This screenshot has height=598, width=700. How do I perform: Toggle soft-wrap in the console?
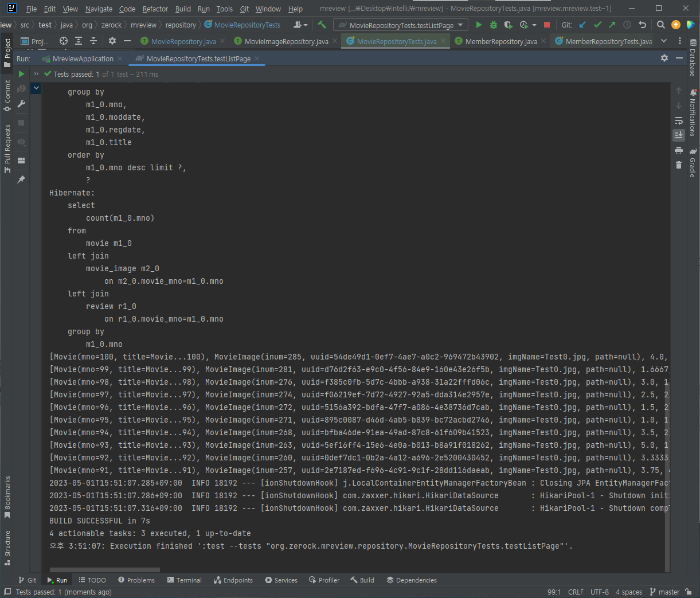(679, 120)
